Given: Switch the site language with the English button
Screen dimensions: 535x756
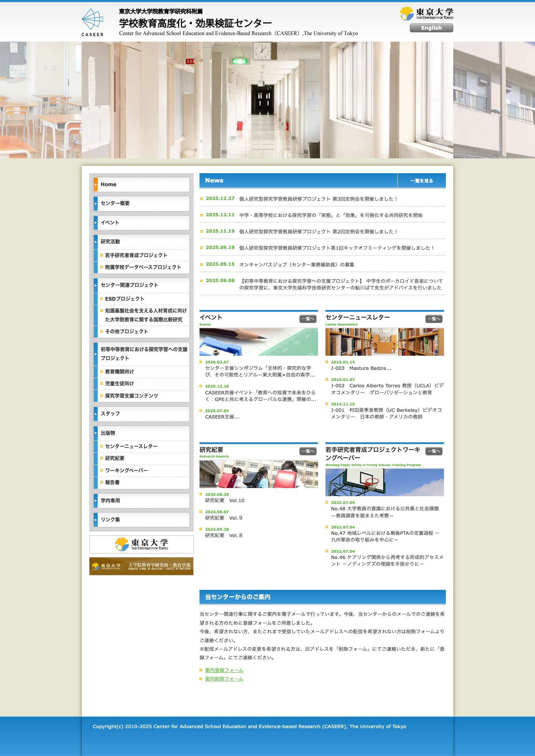Looking at the screenshot, I should 431,28.
